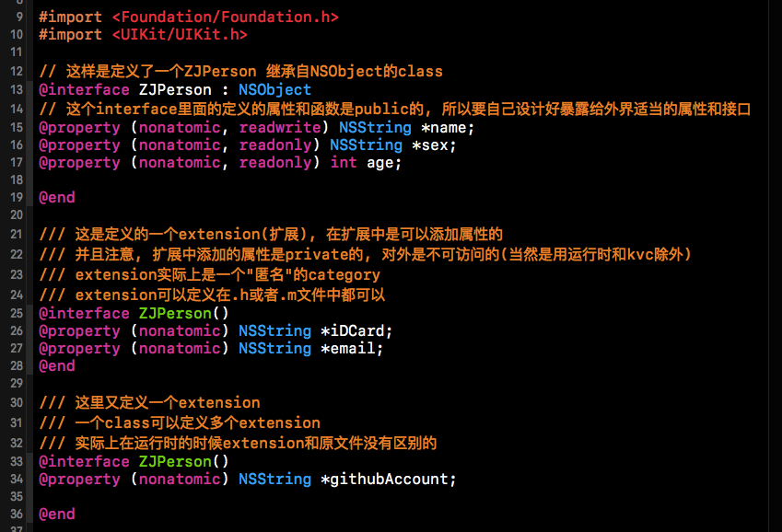782x532 pixels.
Task: Click line number 30 in the gutter
Action: click(17, 402)
